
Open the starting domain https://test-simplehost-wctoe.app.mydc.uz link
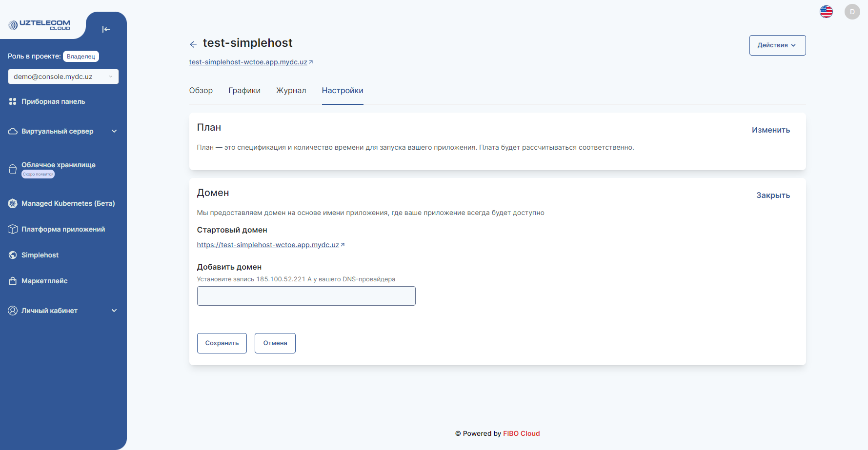click(268, 244)
